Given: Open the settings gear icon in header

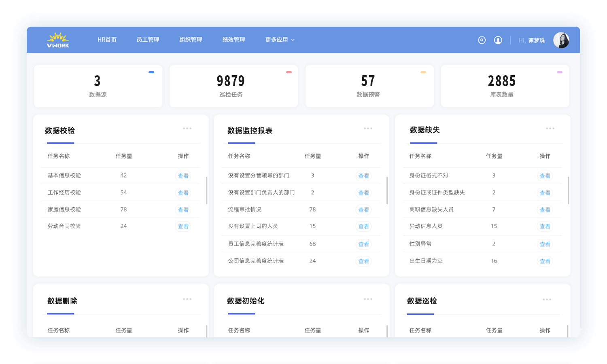Looking at the screenshot, I should [x=482, y=40].
